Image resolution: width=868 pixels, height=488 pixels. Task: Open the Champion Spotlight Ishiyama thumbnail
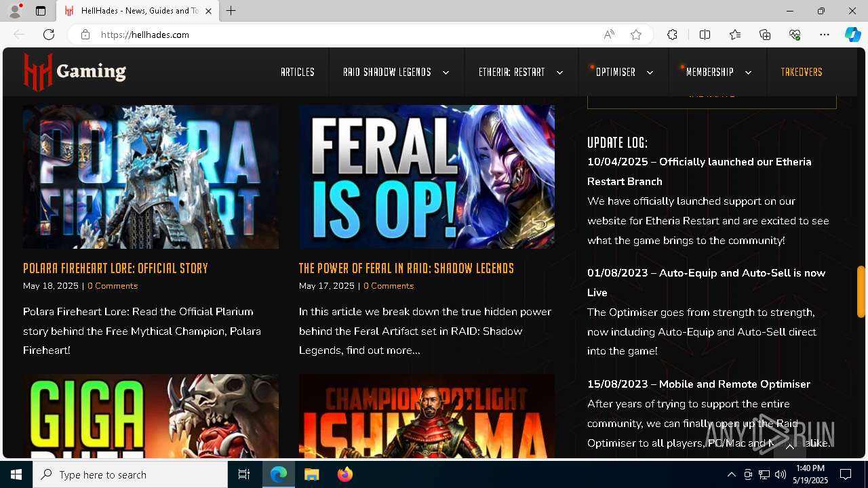coord(427,417)
